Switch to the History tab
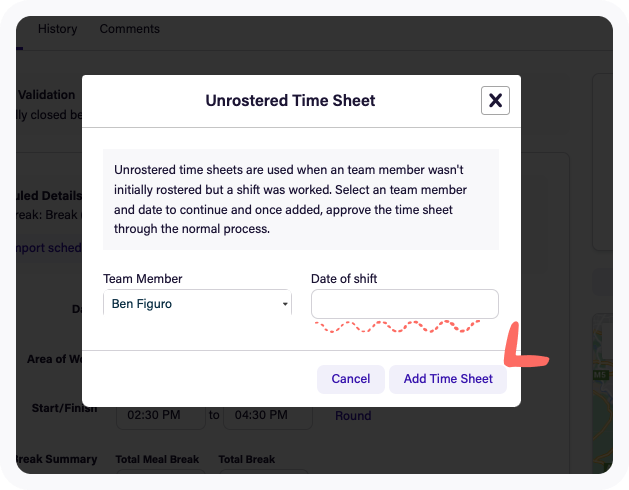This screenshot has width=629, height=490. pyautogui.click(x=57, y=29)
